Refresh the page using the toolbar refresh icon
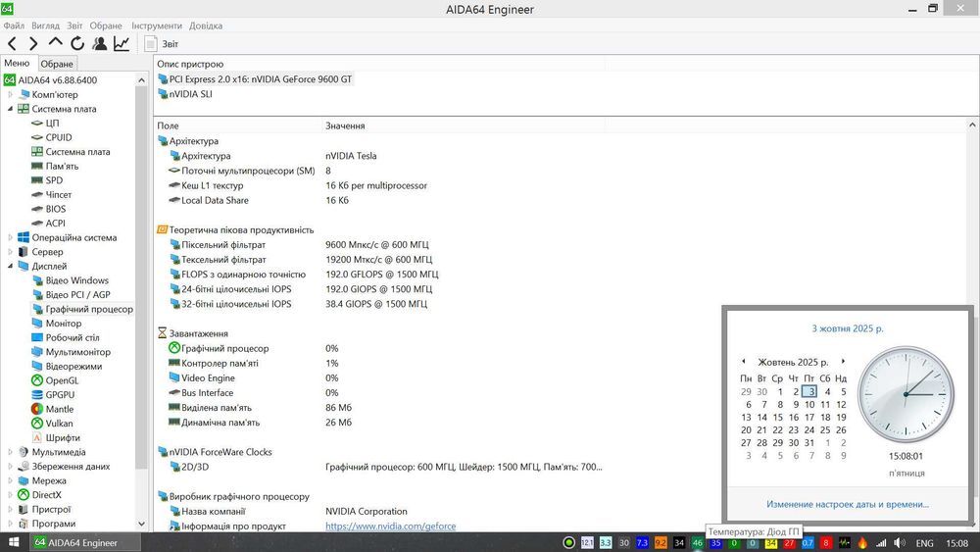The width and height of the screenshot is (980, 552). coord(77,43)
